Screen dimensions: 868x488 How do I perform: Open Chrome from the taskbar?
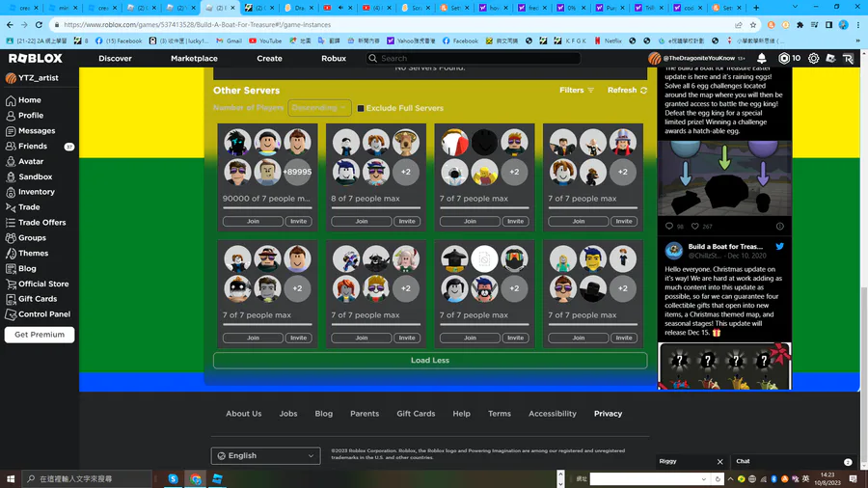(196, 479)
